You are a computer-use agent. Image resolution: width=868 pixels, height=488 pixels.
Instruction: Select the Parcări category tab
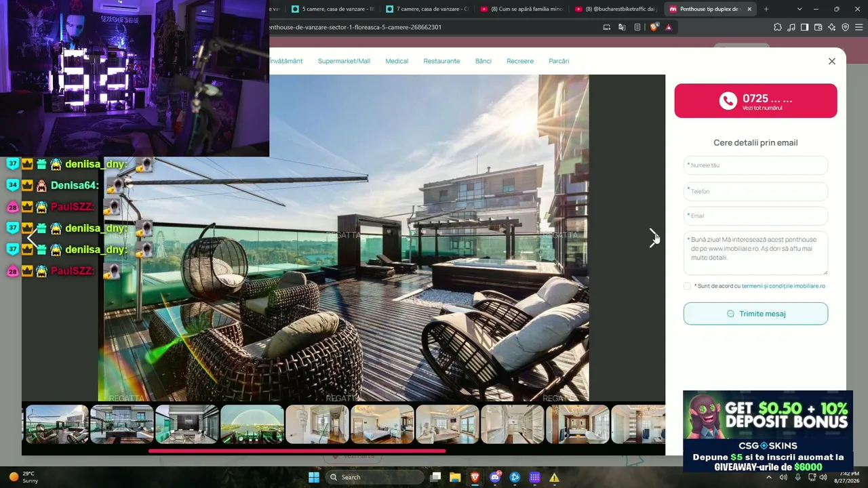coord(559,61)
